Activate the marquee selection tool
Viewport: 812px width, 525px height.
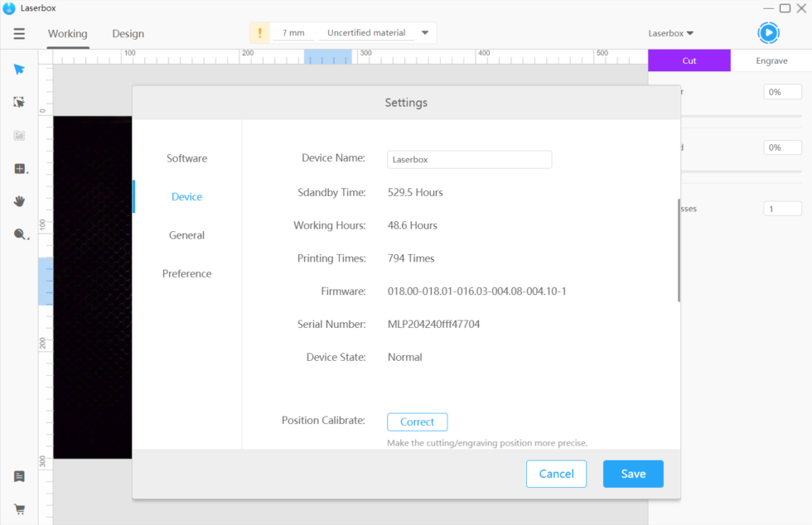point(19,102)
